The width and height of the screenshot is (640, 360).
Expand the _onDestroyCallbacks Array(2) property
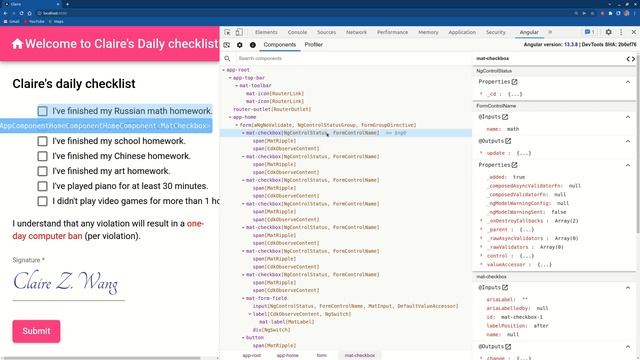(482, 221)
